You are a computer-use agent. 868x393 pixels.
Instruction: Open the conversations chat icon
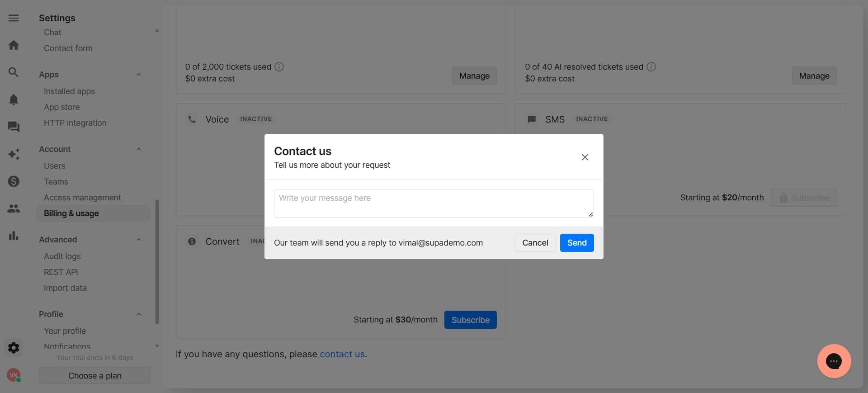point(14,128)
